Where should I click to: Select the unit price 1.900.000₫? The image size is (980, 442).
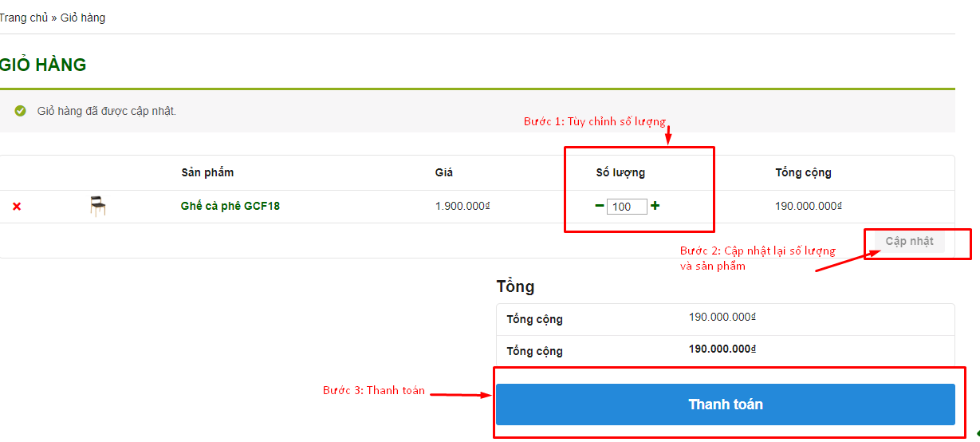(x=462, y=206)
